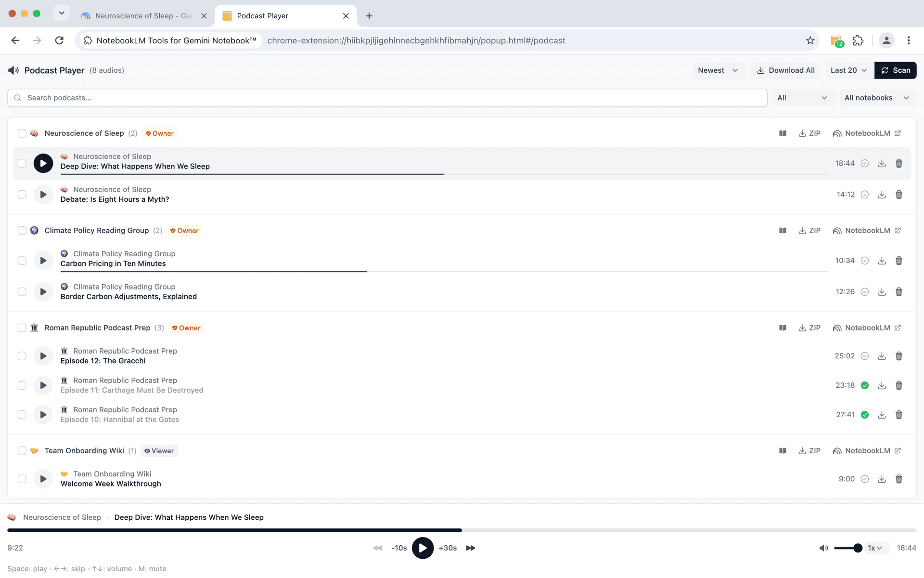Delete Welcome Week Walkthrough audio
The image size is (924, 578).
pos(898,479)
